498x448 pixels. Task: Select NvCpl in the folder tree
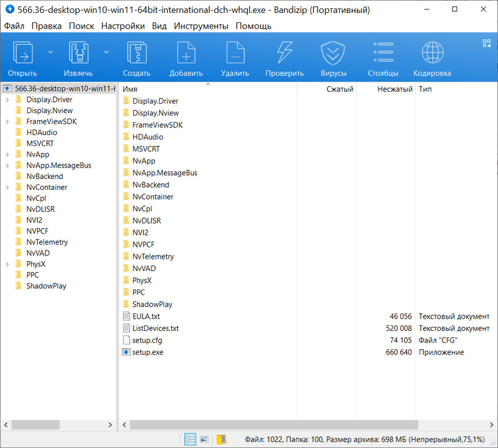pos(36,198)
